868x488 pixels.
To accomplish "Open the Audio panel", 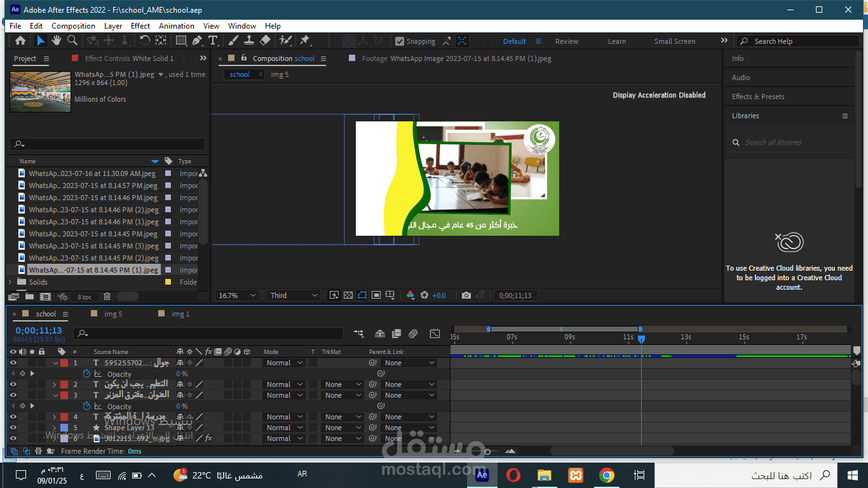I will pyautogui.click(x=741, y=78).
